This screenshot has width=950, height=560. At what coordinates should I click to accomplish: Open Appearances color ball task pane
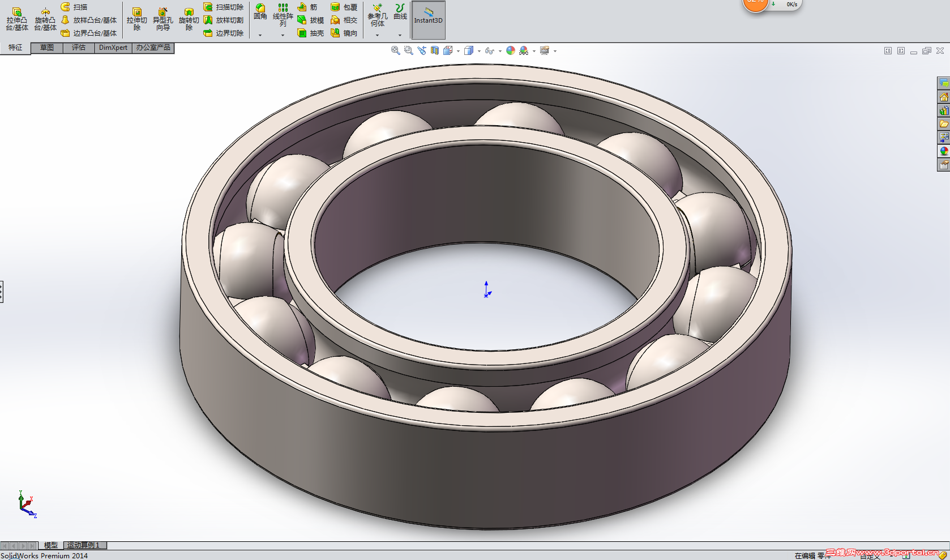[x=944, y=151]
